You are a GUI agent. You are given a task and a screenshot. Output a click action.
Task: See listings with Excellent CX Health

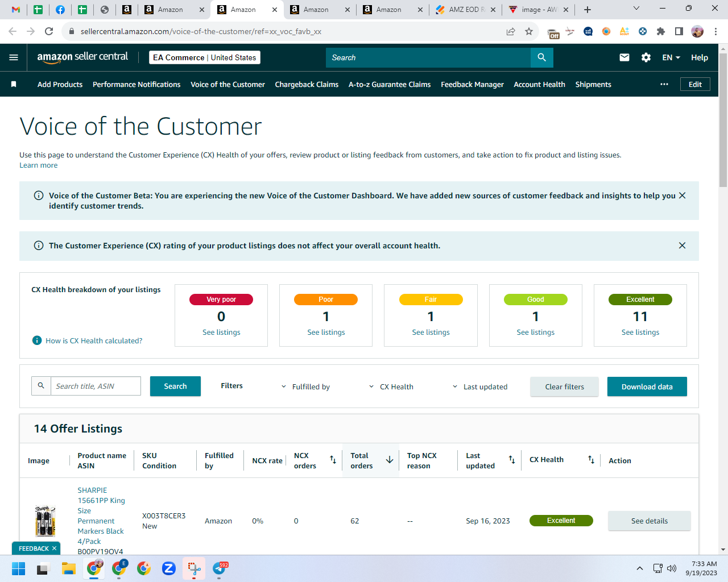click(640, 332)
